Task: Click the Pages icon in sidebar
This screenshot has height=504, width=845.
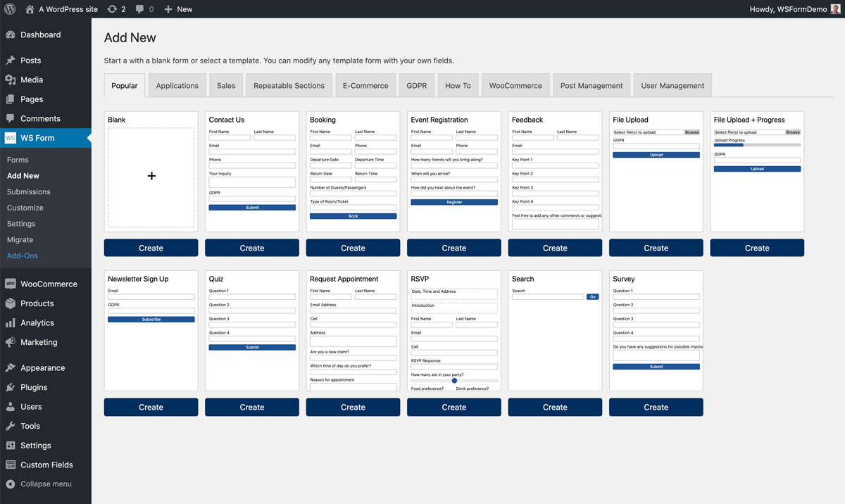Action: pyautogui.click(x=11, y=99)
